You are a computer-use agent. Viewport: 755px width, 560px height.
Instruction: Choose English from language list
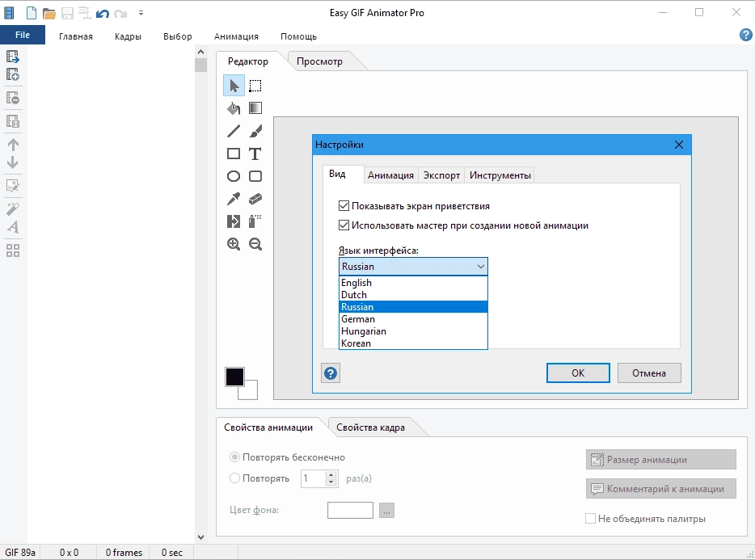point(413,283)
